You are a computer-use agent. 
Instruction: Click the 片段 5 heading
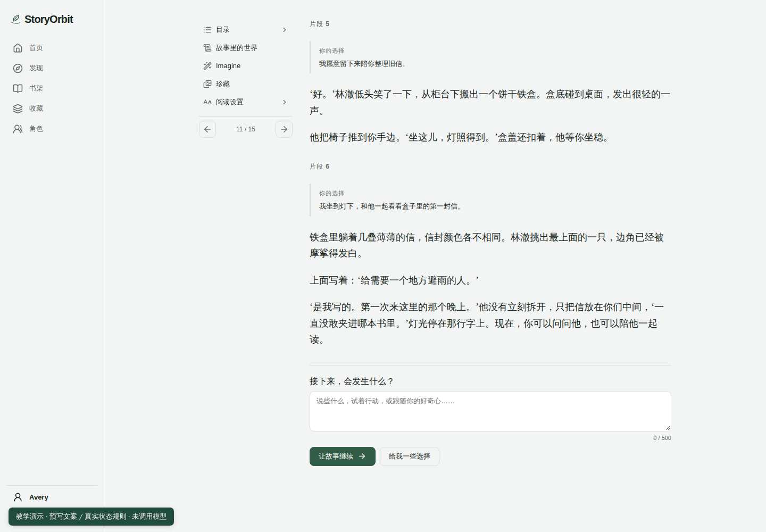pyautogui.click(x=320, y=24)
